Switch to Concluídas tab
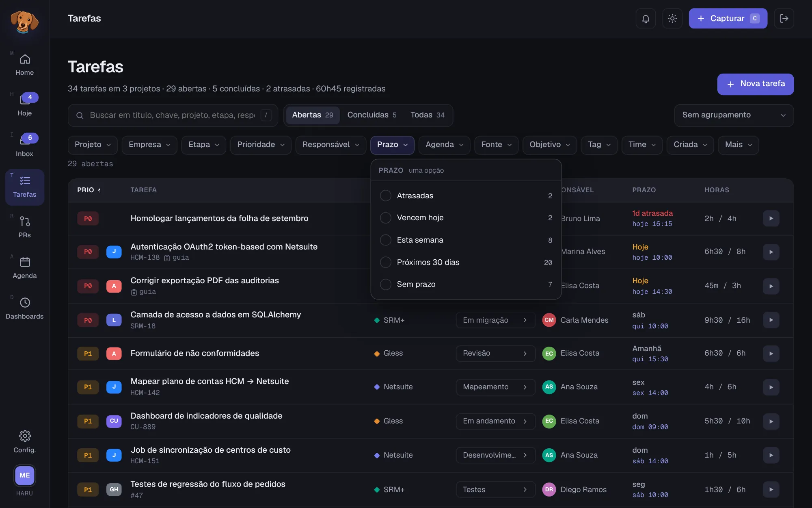This screenshot has height=508, width=812. click(x=372, y=115)
